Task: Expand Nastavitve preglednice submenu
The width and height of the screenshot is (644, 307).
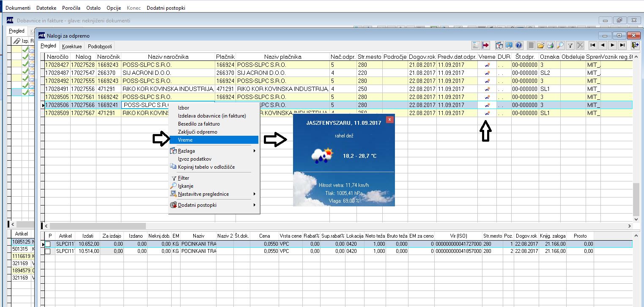Action: pyautogui.click(x=214, y=194)
